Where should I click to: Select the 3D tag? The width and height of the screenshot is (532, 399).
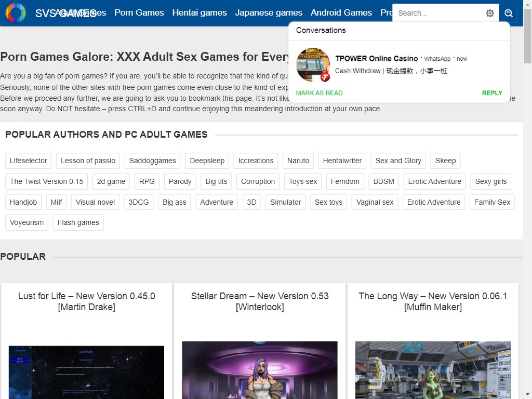251,202
